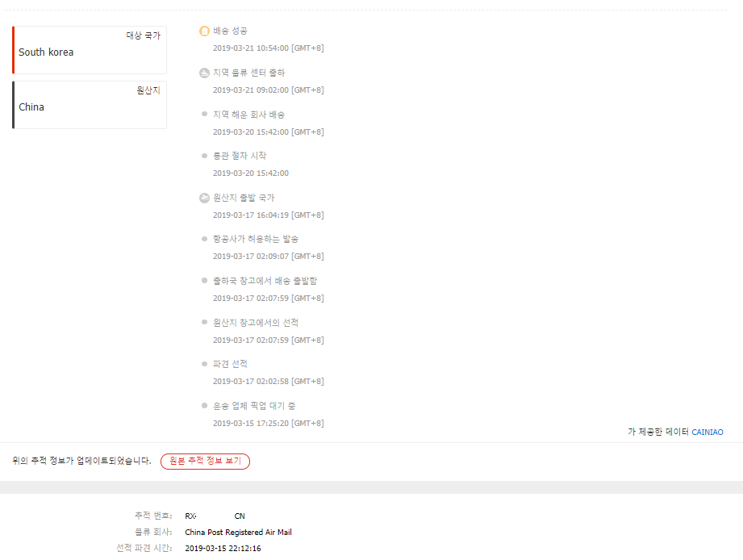Click the dispatch time 2019-03-15 22:12:16
This screenshot has width=743, height=560.
(x=223, y=548)
